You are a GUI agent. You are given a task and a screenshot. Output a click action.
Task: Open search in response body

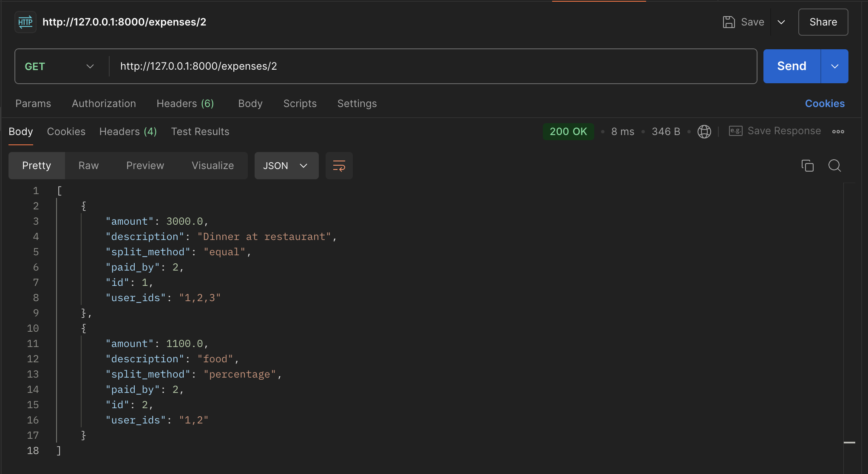click(834, 166)
